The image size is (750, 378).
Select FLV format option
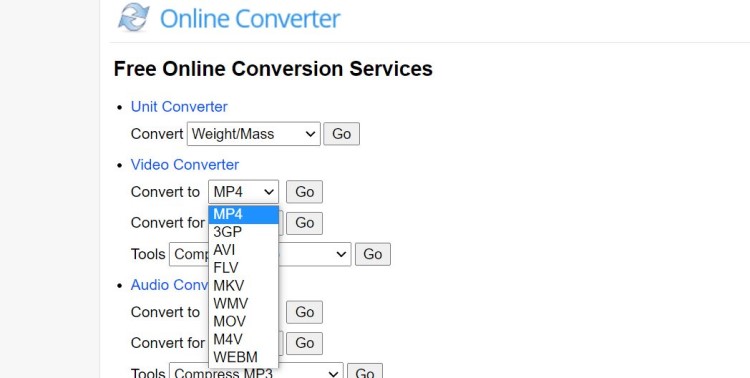pyautogui.click(x=243, y=268)
